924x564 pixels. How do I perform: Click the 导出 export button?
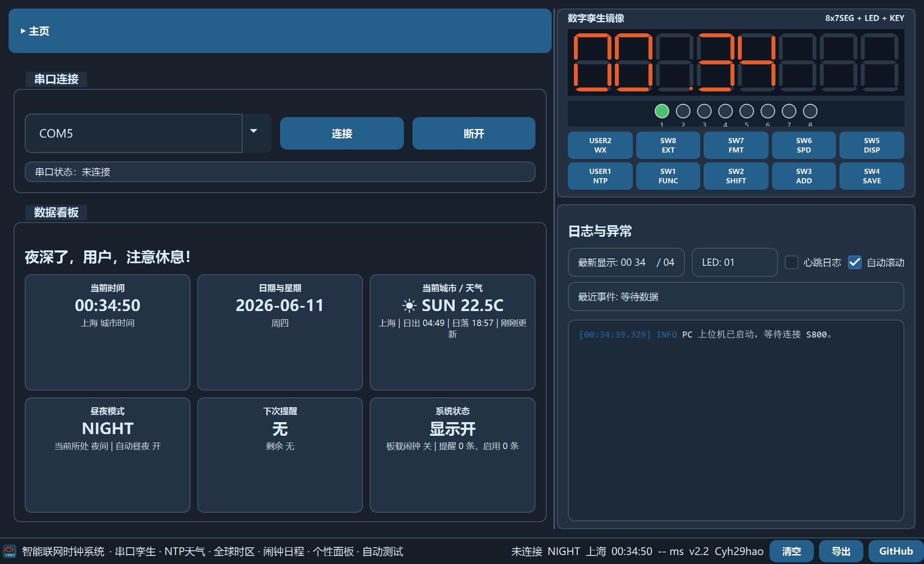point(841,551)
